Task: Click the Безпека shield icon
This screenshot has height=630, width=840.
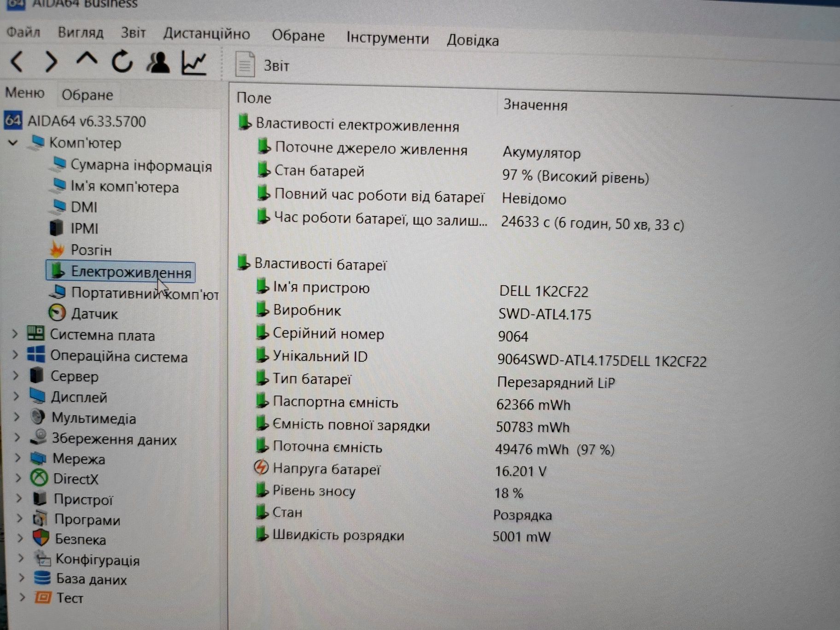Action: pos(41,537)
